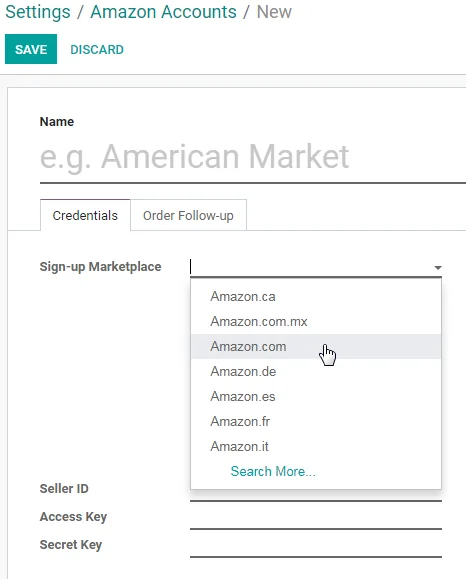466x579 pixels.
Task: Focus the account Name field
Action: pyautogui.click(x=253, y=157)
